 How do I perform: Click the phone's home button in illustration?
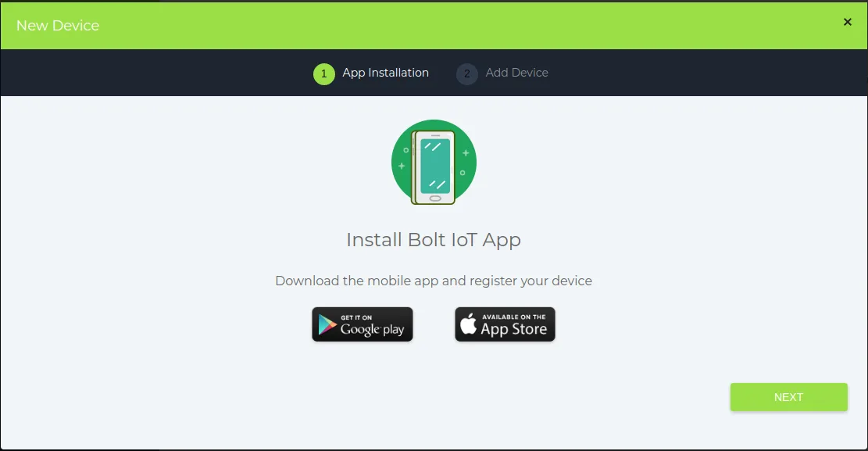click(435, 199)
